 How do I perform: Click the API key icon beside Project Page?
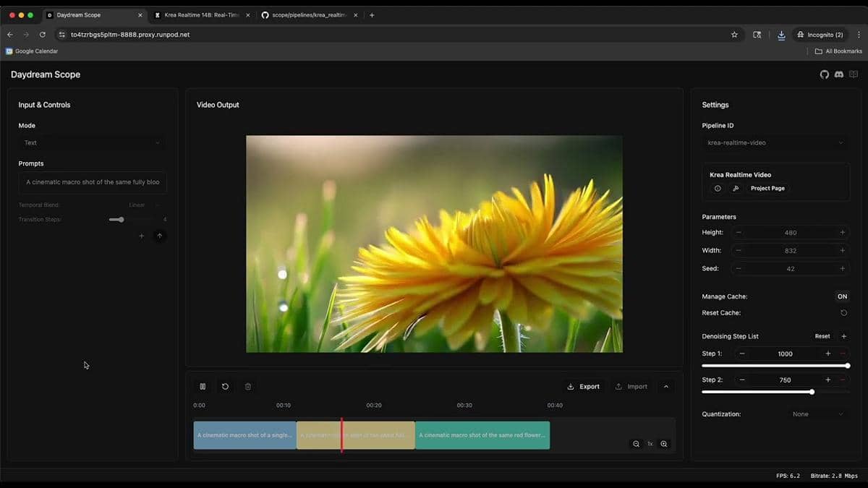click(x=736, y=188)
